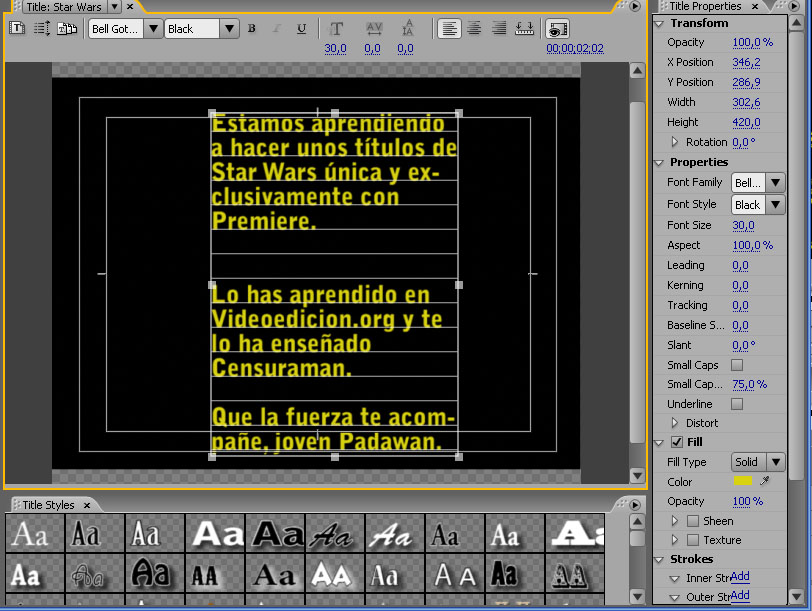Expand the Distort section
812x611 pixels.
674,423
